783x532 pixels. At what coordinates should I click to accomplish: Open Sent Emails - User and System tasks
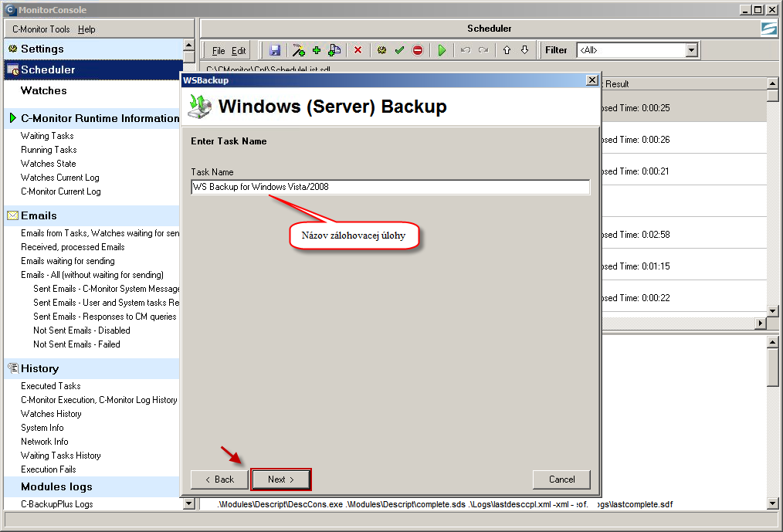pyautogui.click(x=107, y=303)
